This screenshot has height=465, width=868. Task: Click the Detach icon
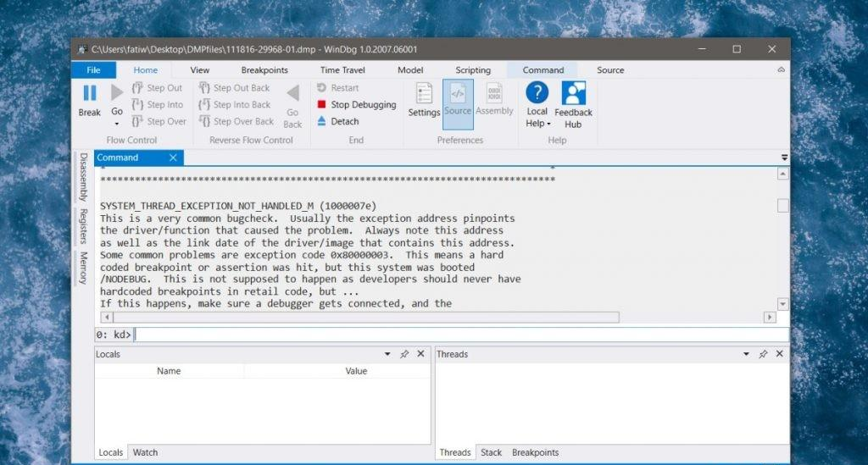tap(321, 121)
